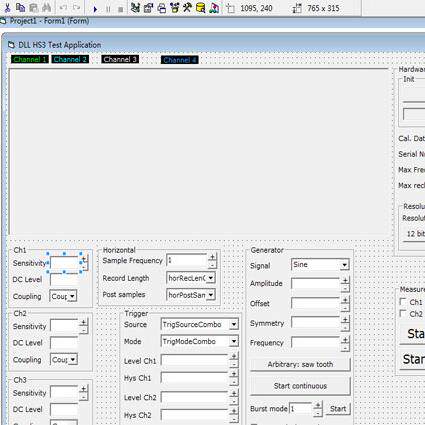Click the Break (pause) toolbar icon
This screenshot has height=425, width=425.
click(108, 9)
